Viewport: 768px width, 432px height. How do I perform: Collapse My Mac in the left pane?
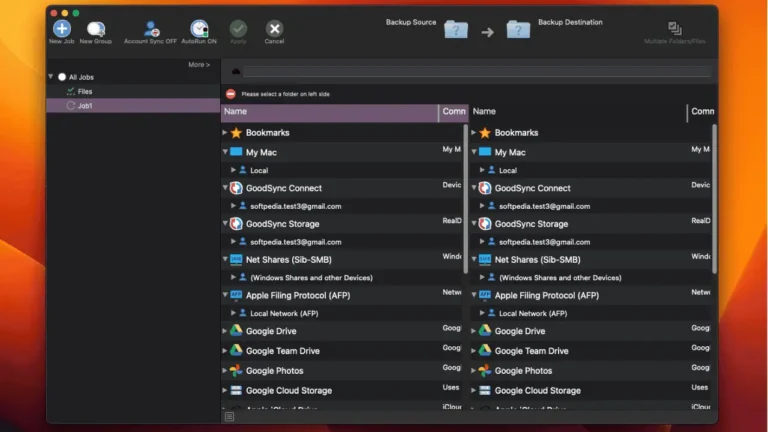click(225, 152)
